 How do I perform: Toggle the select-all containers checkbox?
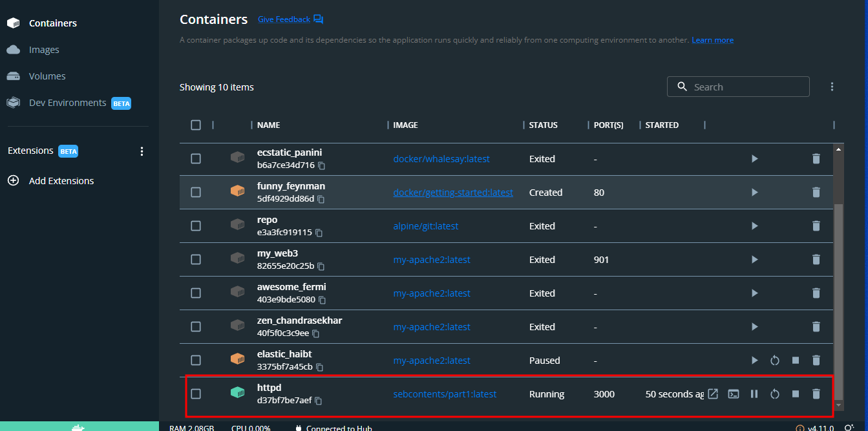pyautogui.click(x=196, y=125)
